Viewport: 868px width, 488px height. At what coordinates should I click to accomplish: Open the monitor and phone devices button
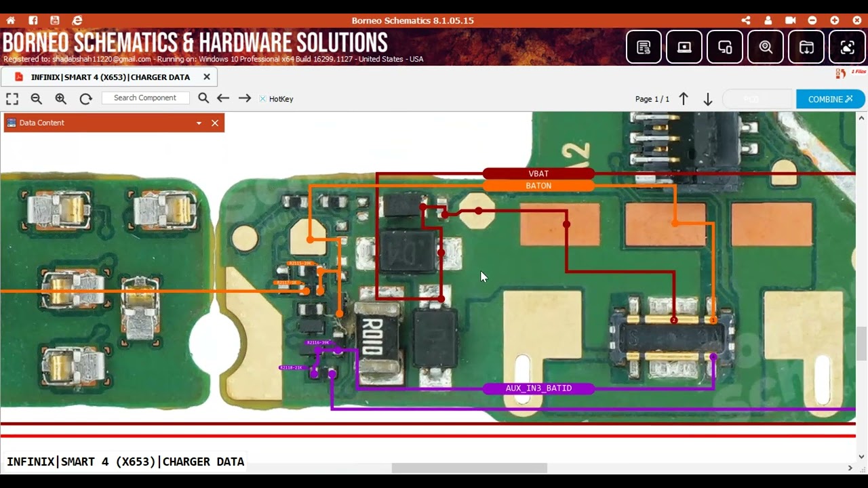725,47
